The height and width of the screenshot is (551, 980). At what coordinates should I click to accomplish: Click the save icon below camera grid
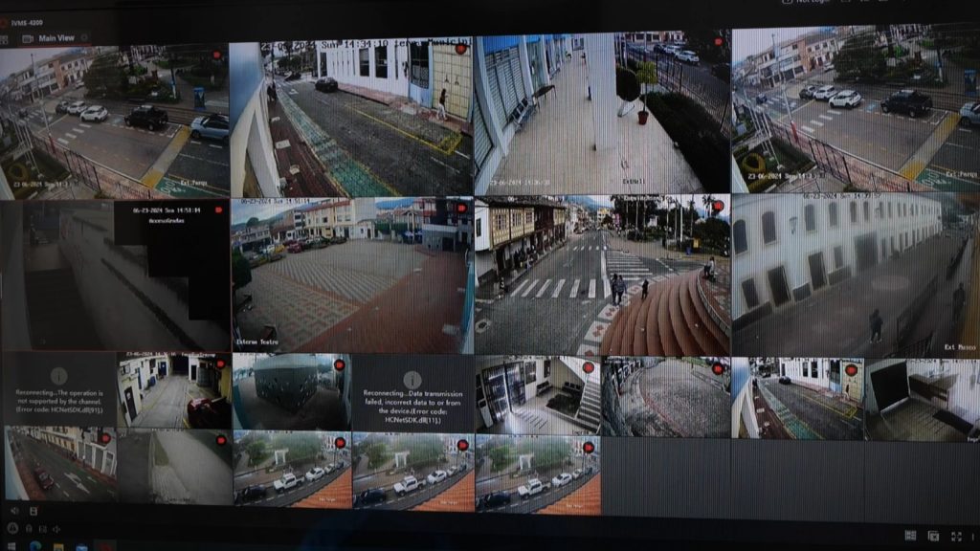[x=33, y=512]
